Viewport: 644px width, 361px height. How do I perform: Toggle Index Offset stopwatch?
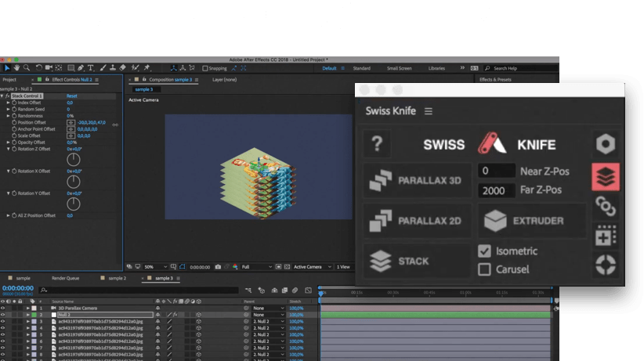[14, 103]
